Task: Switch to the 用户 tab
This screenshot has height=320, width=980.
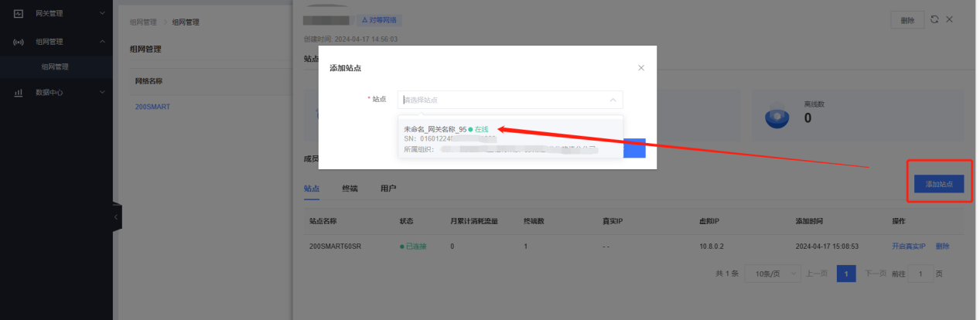Action: pos(388,188)
